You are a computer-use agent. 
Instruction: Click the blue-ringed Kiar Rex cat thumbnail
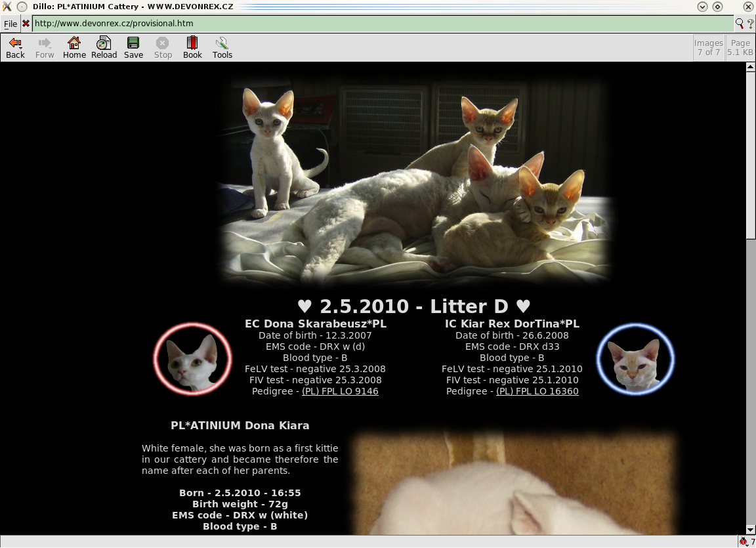click(635, 358)
